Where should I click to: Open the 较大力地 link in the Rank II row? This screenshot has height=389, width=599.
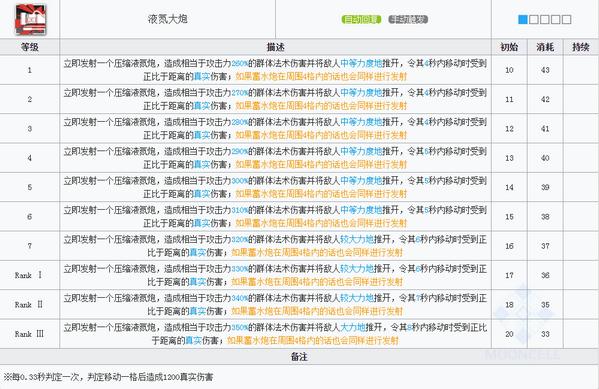point(357,298)
